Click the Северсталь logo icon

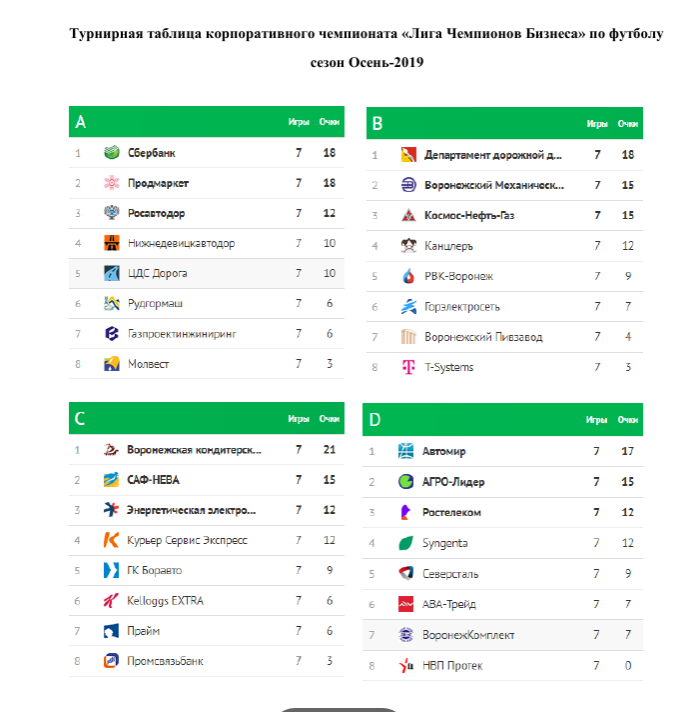click(x=406, y=573)
